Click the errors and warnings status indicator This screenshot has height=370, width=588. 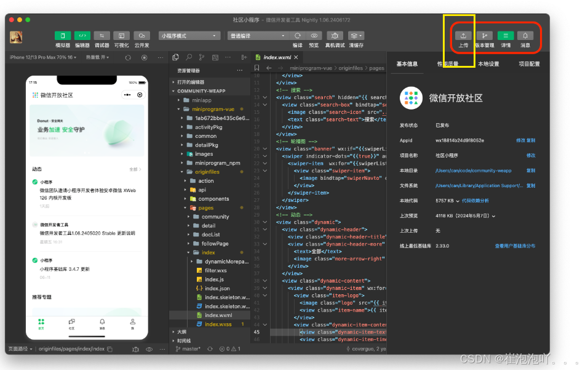pyautogui.click(x=230, y=349)
